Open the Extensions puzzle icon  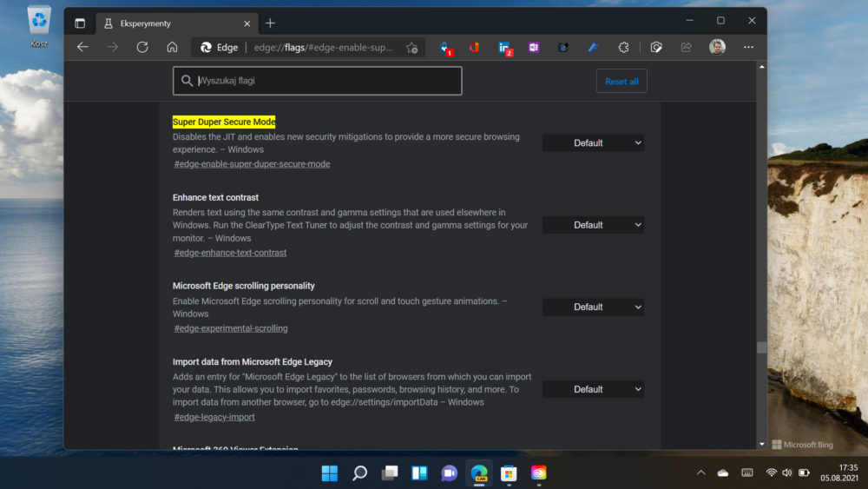point(623,47)
